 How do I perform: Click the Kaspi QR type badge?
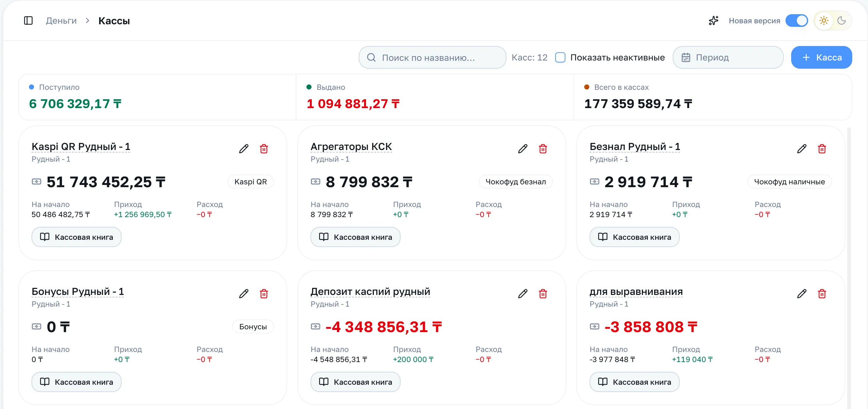click(251, 182)
